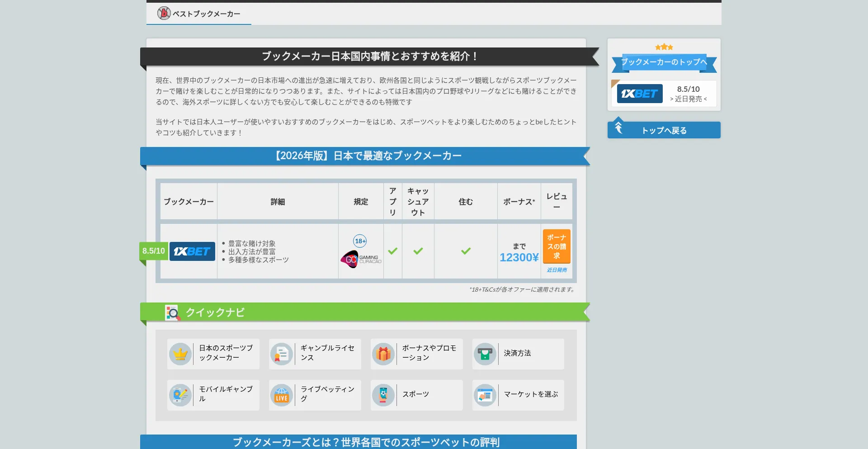Click the gift box icon for ボーナスやプロモーション
This screenshot has width=868, height=449.
(x=383, y=354)
